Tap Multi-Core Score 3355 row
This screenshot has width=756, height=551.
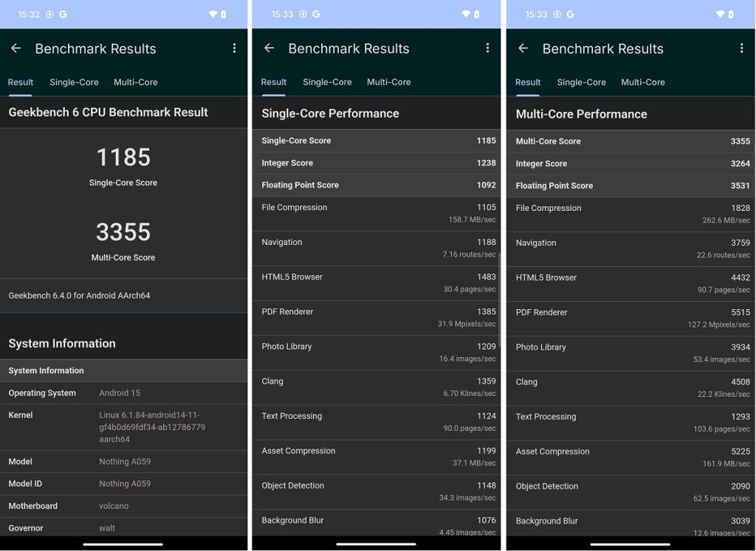[x=630, y=141]
